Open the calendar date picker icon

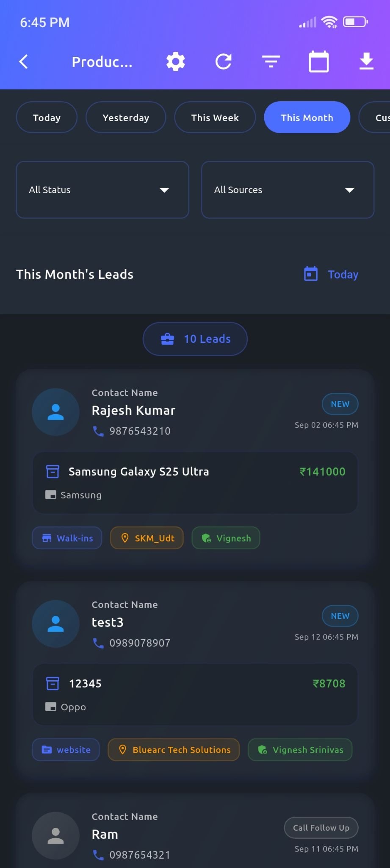pyautogui.click(x=319, y=62)
